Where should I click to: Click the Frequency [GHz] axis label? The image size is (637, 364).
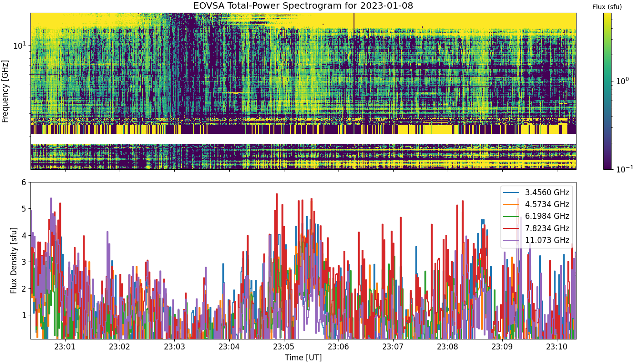[5, 91]
